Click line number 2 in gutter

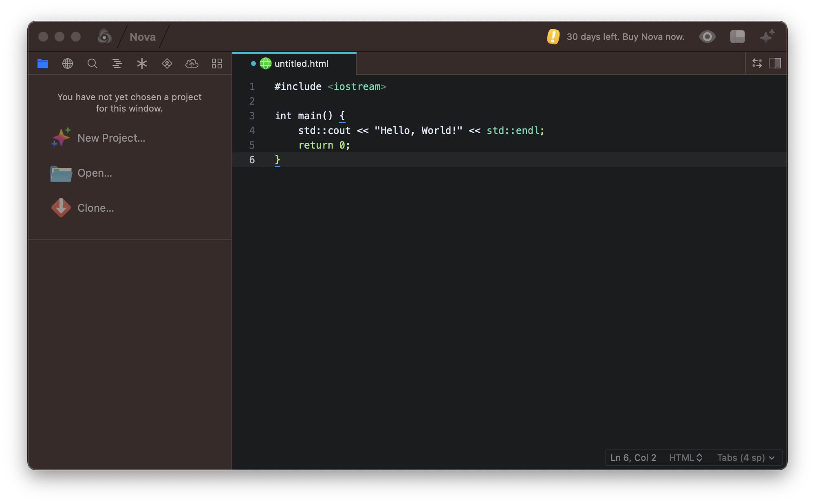(252, 101)
